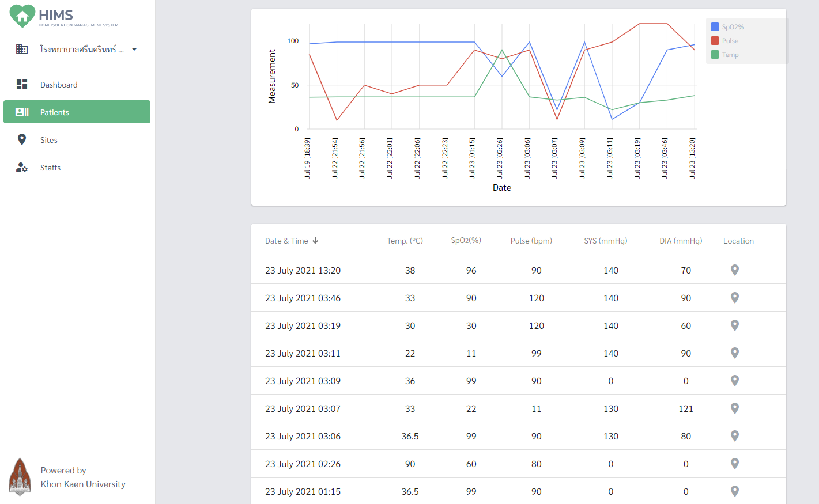The width and height of the screenshot is (819, 504).
Task: Open the hospital name combo box
Action: [x=81, y=50]
